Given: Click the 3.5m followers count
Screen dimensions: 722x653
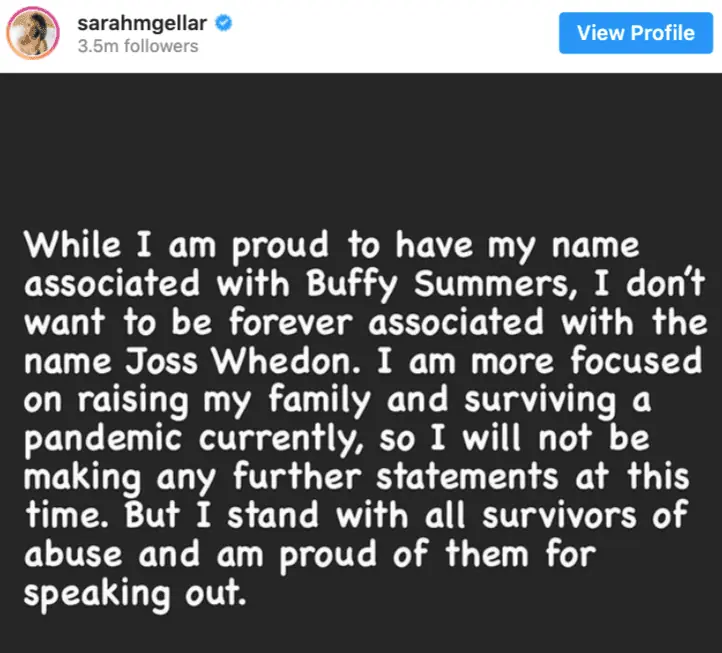Looking at the screenshot, I should pyautogui.click(x=138, y=46).
